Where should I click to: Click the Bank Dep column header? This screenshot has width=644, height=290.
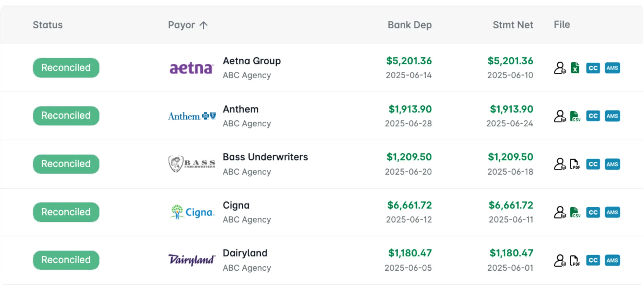[410, 25]
